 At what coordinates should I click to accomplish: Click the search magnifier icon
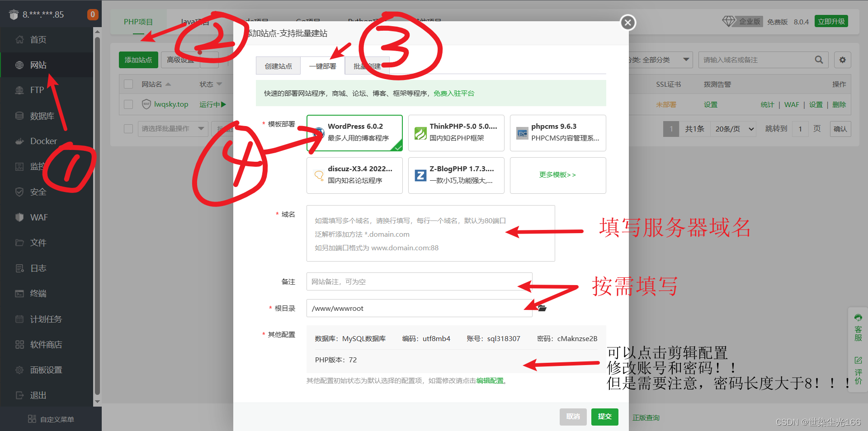tap(819, 60)
